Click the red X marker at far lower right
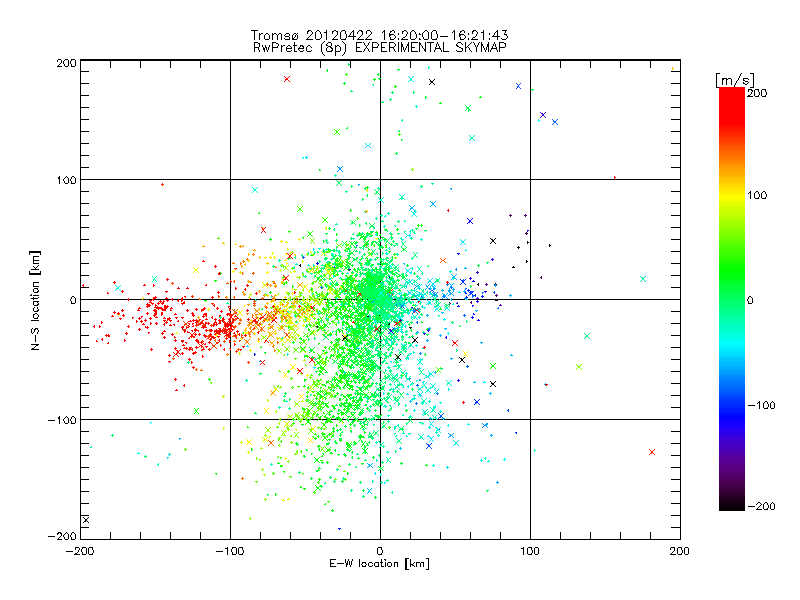 [652, 452]
